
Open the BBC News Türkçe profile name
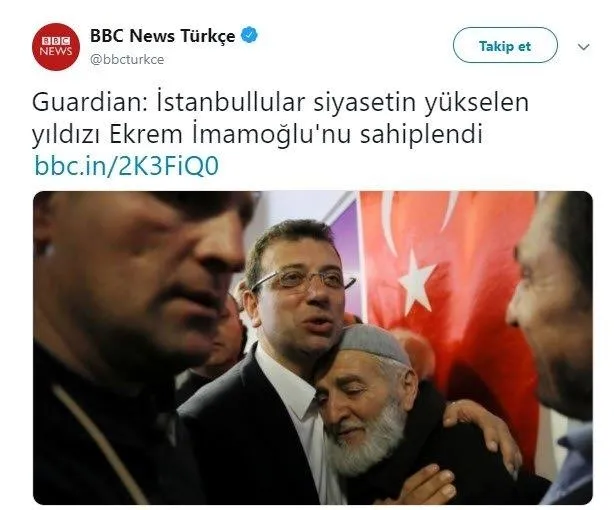click(163, 36)
